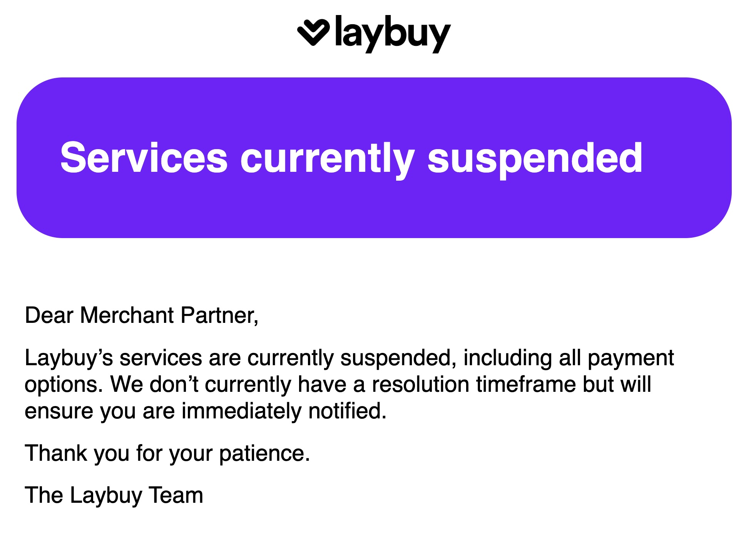Click the word "options." in the paragraph
Image resolution: width=756 pixels, height=554 pixels.
coord(64,384)
